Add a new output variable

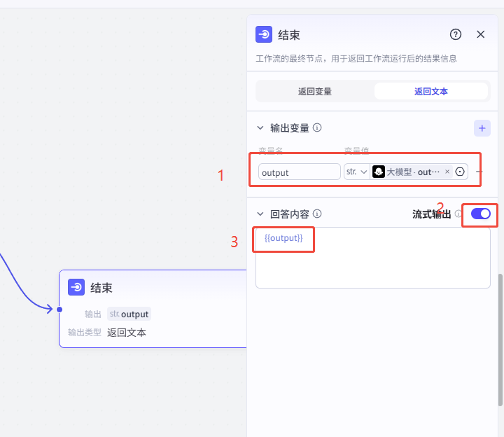[482, 128]
